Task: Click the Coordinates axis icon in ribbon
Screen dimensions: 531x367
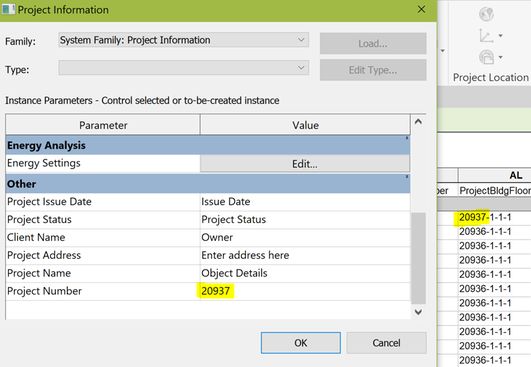Action: (486, 36)
